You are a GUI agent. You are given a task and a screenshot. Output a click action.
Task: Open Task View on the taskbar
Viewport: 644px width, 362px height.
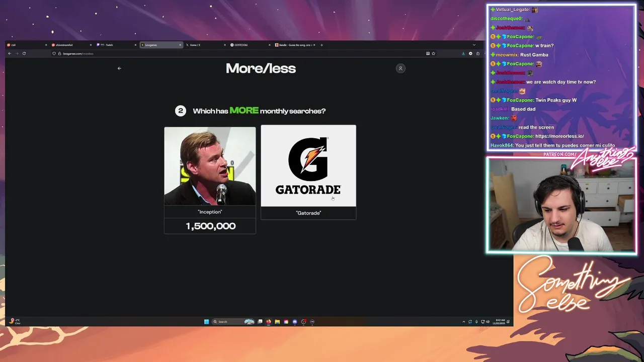(x=260, y=322)
